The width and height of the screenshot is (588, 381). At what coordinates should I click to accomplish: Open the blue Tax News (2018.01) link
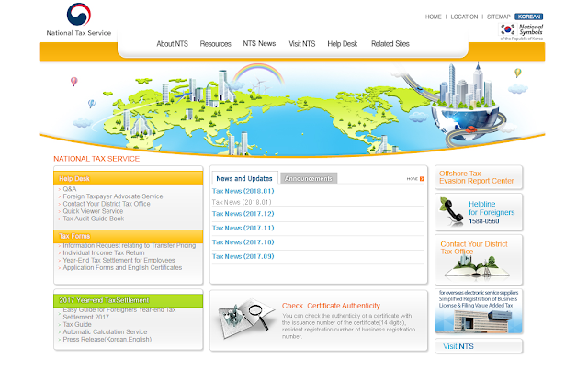click(x=243, y=191)
